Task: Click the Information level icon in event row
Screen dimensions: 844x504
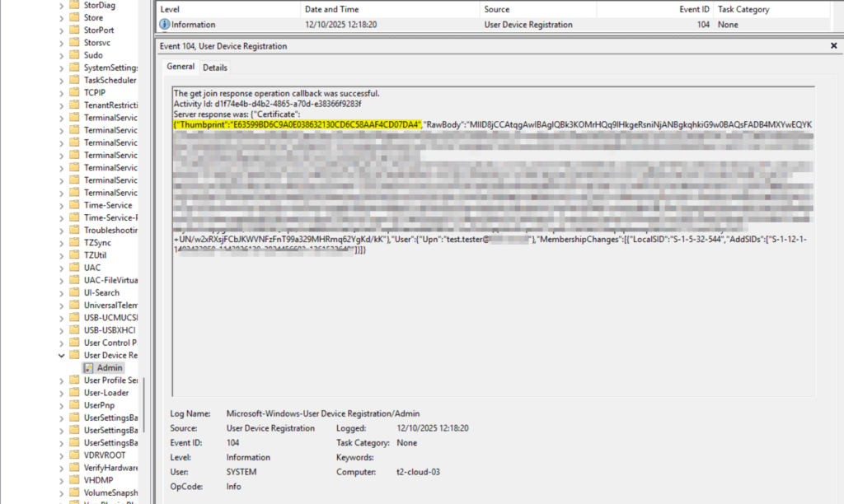Action: click(x=164, y=25)
